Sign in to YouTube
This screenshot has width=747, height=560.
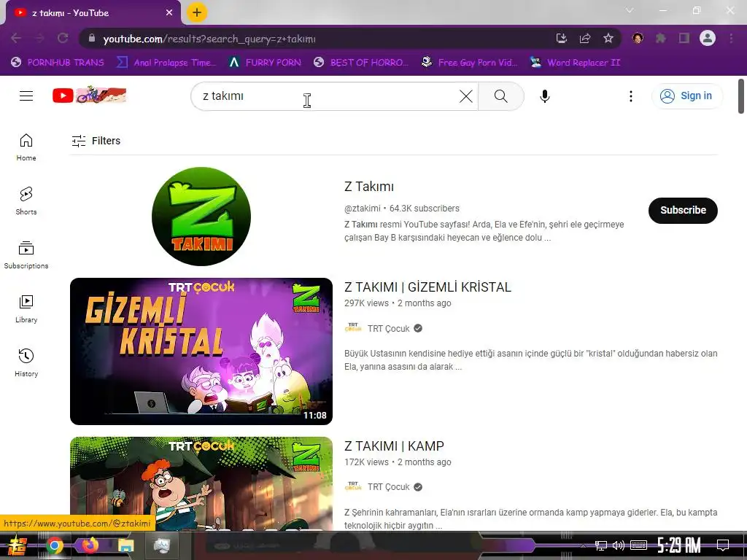[x=686, y=96]
